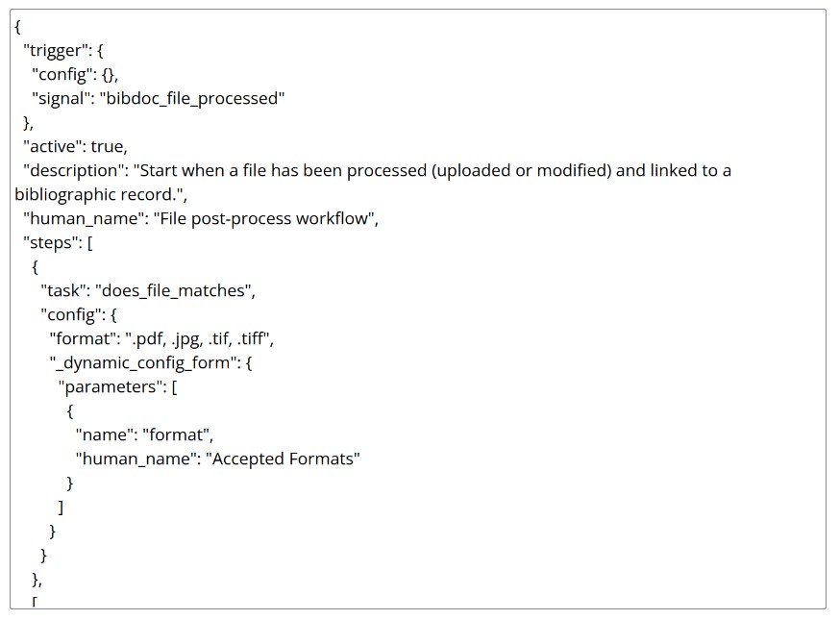The image size is (840, 620).
Task: Click the word "signal" key
Action: pyautogui.click(x=62, y=99)
